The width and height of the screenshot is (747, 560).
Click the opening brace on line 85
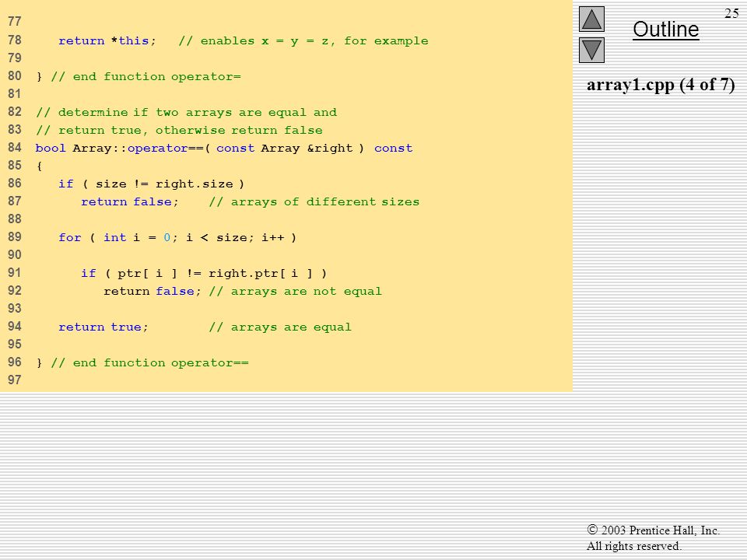pyautogui.click(x=39, y=166)
